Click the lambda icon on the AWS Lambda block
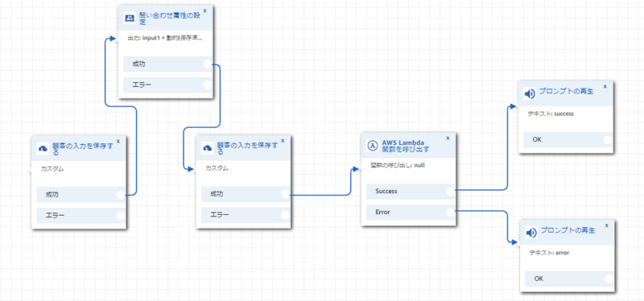Image resolution: width=644 pixels, height=301 pixels. pos(372,146)
